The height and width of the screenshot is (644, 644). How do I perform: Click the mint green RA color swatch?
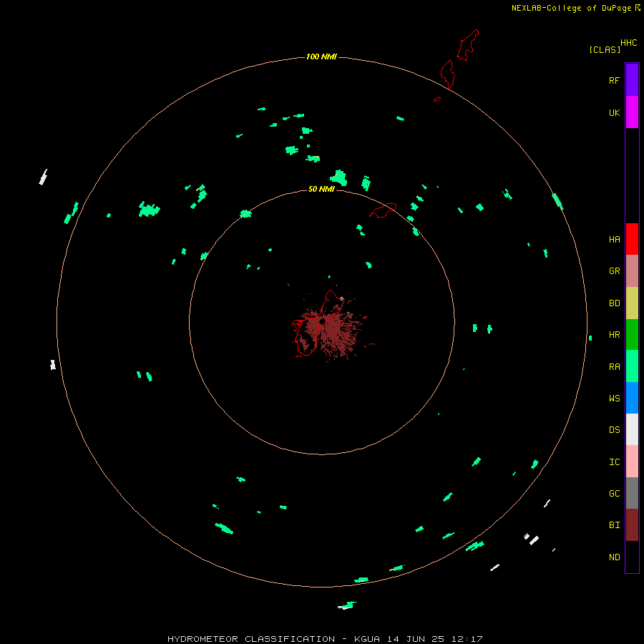coord(632,366)
